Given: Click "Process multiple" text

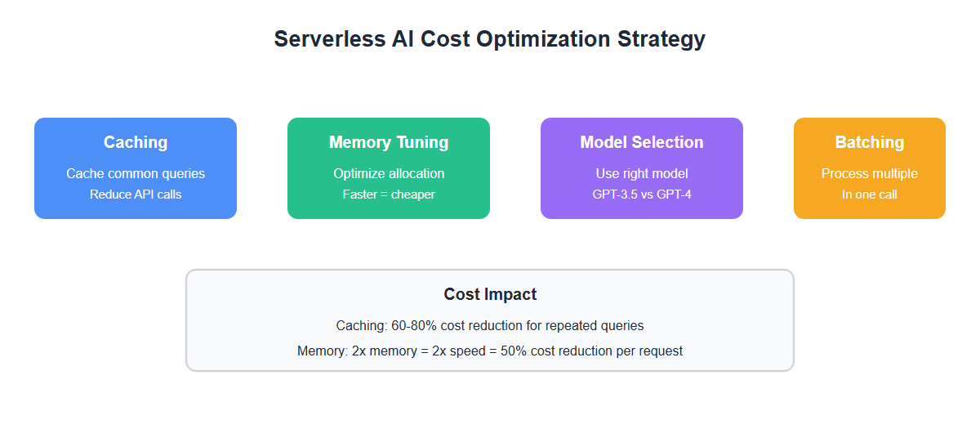Looking at the screenshot, I should pos(870,173).
